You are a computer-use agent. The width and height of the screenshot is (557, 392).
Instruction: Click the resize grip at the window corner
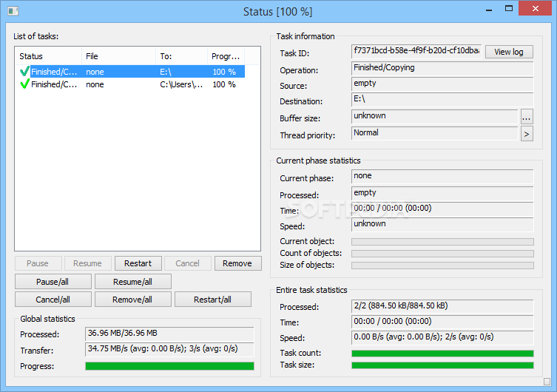point(547,382)
